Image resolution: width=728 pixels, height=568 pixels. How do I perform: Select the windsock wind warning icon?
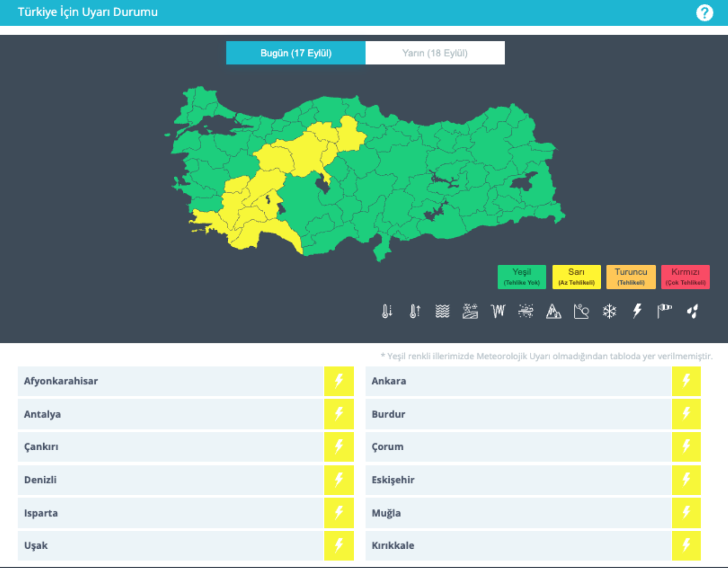pos(665,311)
